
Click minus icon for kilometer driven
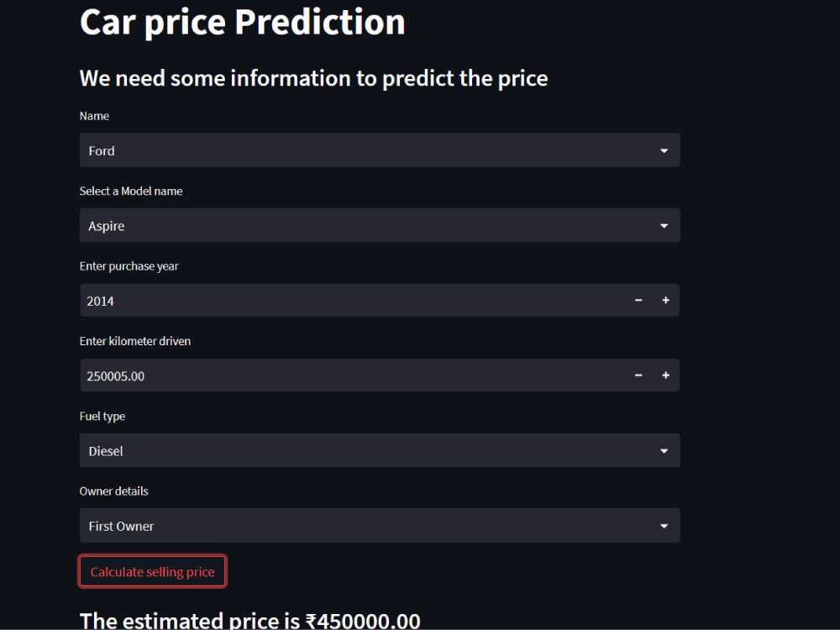click(x=638, y=375)
